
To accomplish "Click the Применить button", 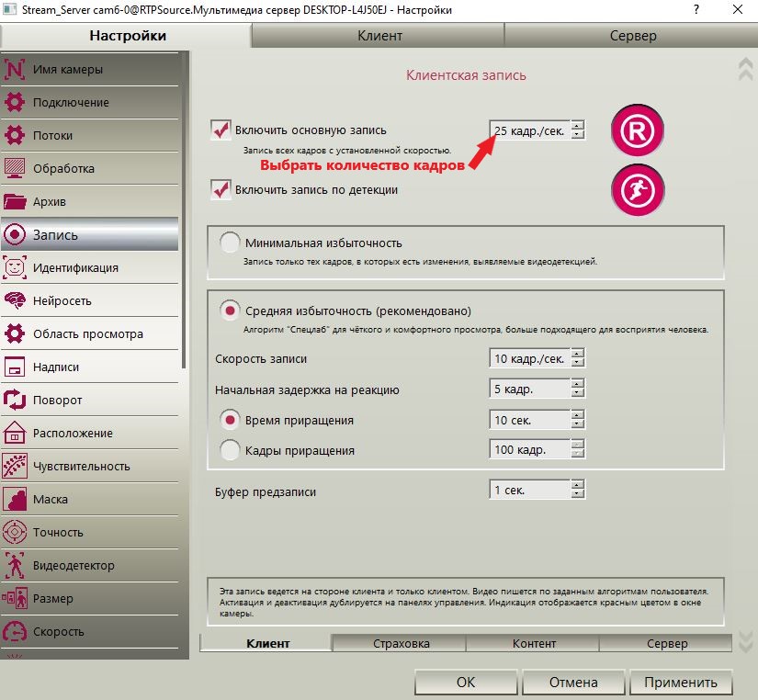I will tap(681, 683).
